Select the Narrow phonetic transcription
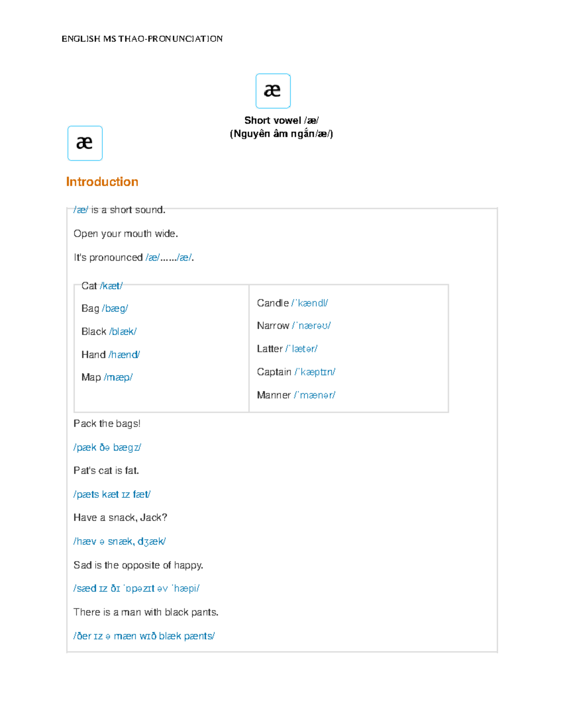This screenshot has height=728, width=563. pyautogui.click(x=312, y=326)
